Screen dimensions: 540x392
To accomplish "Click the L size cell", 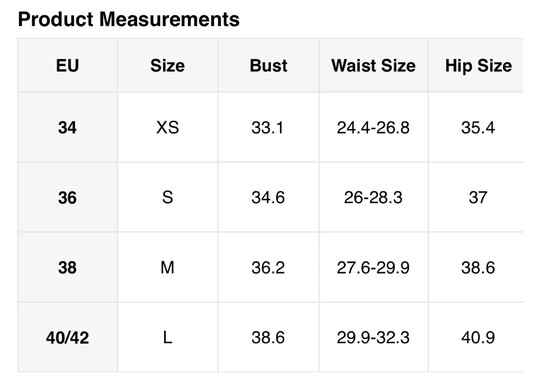I will (168, 338).
